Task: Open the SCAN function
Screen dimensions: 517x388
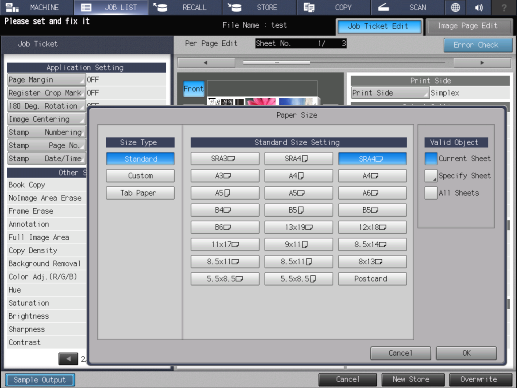Action: point(407,7)
